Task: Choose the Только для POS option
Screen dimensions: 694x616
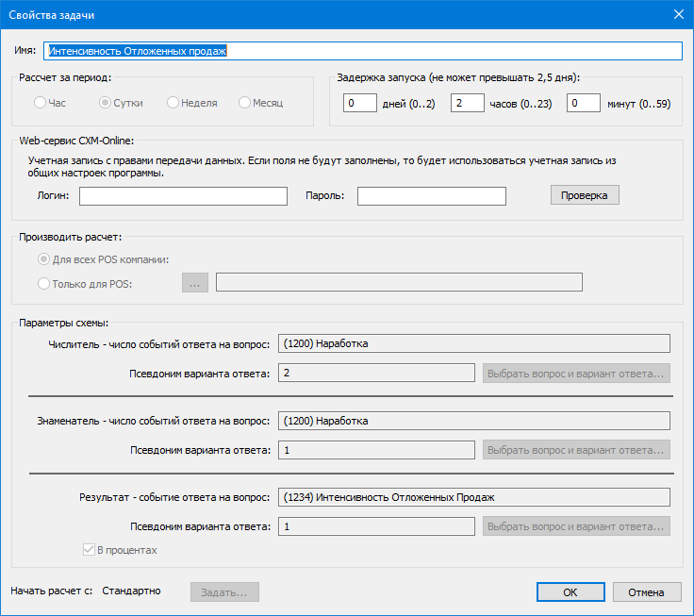Action: coord(44,282)
